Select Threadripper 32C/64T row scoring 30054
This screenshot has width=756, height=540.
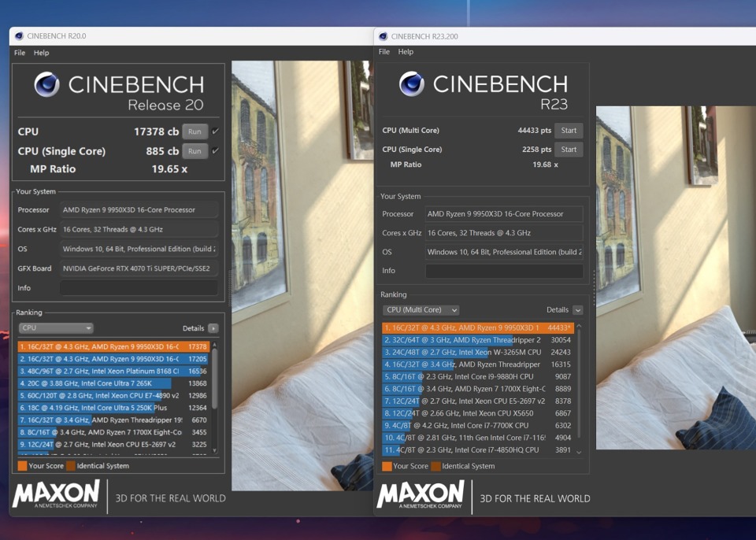tap(478, 340)
